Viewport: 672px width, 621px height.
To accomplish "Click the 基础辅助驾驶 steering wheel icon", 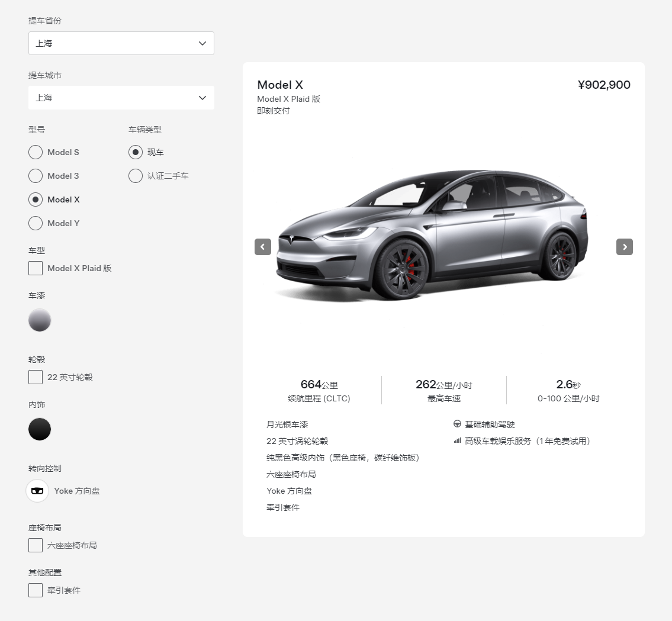I will point(456,424).
